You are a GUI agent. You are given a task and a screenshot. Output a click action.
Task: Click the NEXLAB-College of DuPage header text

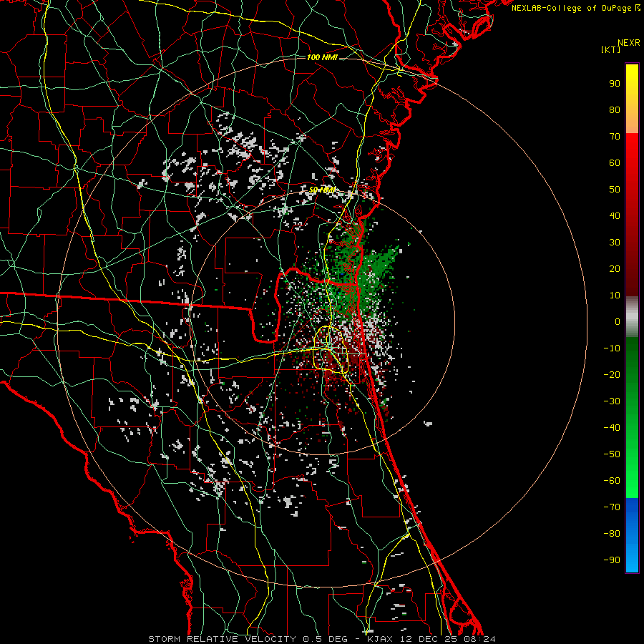[575, 8]
